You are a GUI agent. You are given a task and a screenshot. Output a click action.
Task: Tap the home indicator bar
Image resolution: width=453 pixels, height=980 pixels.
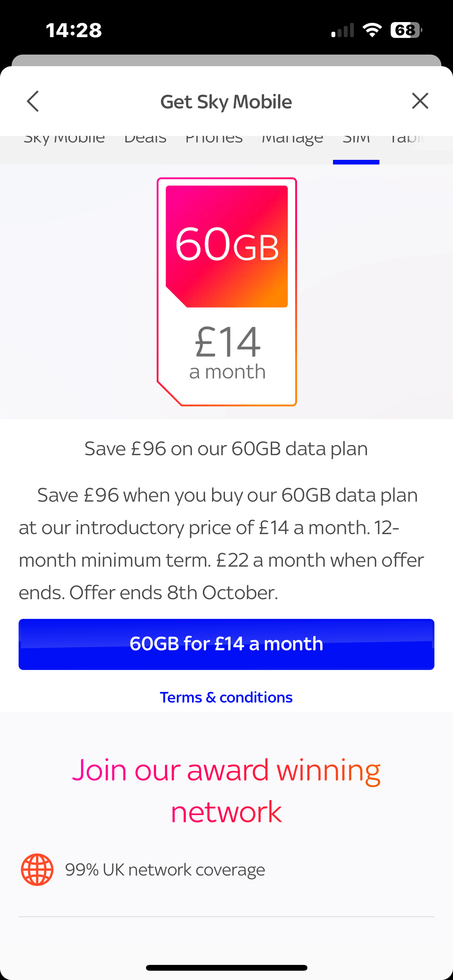coord(226,968)
